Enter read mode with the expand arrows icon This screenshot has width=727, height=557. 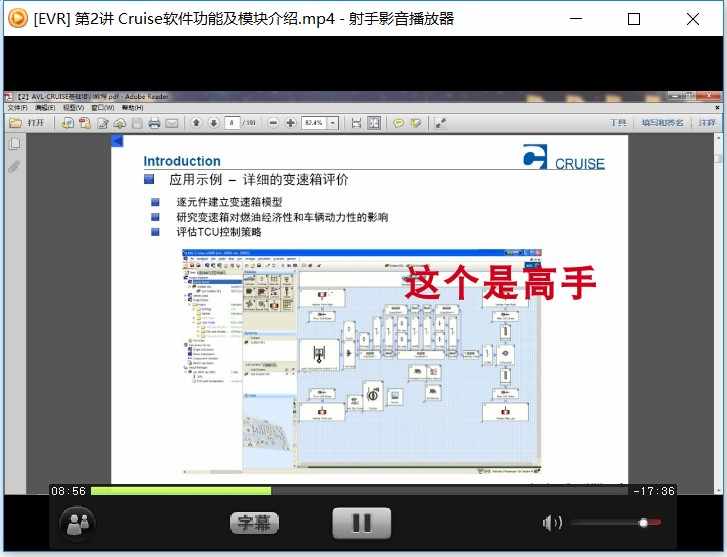[440, 123]
